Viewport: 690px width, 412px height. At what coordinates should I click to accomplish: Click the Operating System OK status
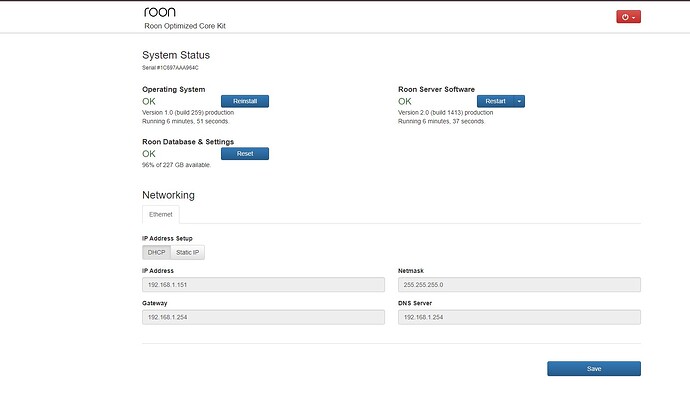point(149,101)
